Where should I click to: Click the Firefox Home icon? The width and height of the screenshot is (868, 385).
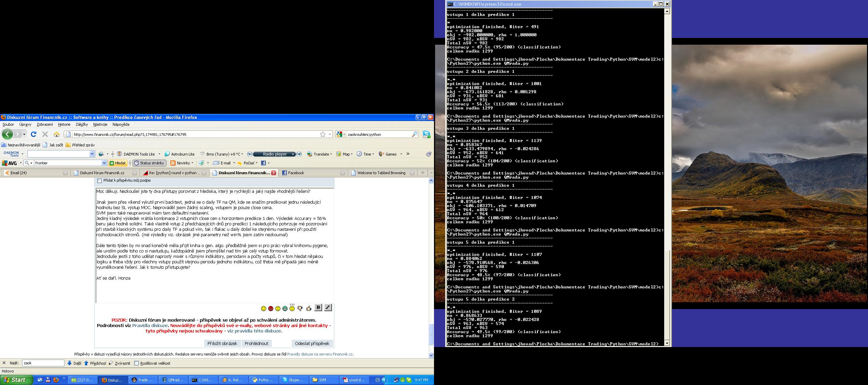click(x=57, y=135)
